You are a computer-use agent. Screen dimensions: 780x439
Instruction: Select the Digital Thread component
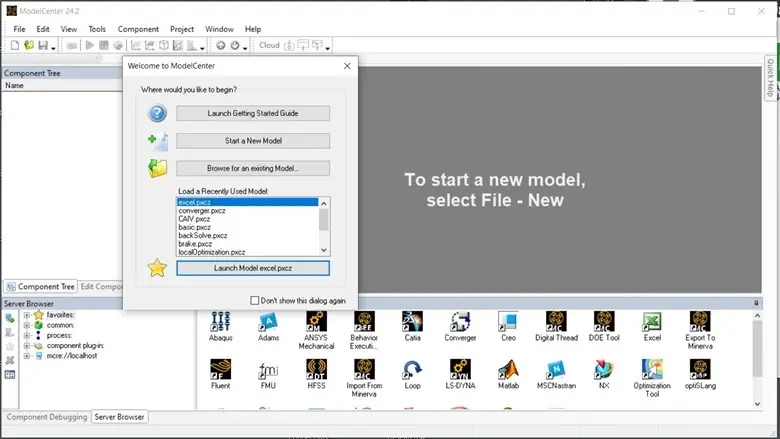(x=556, y=322)
